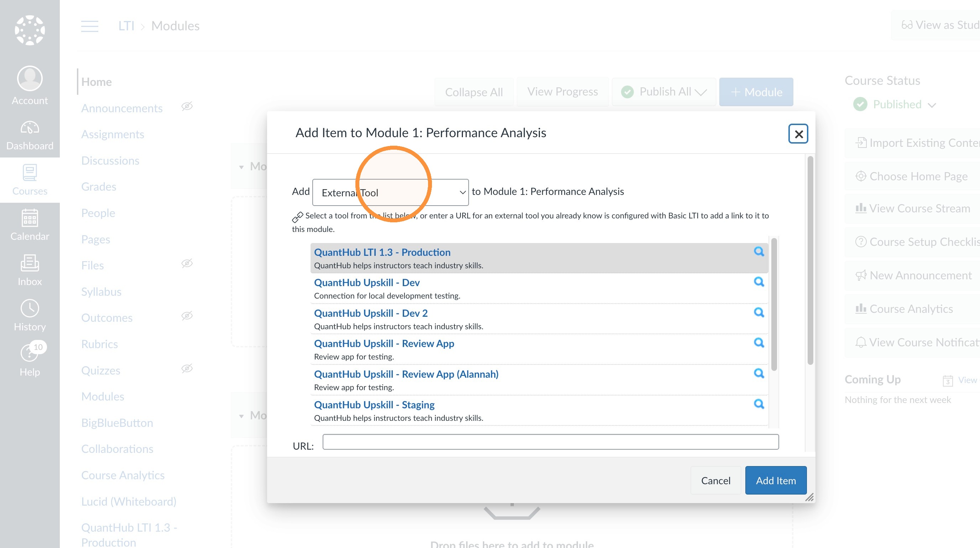The width and height of the screenshot is (980, 548).
Task: Click magnifier icon for Review App (Alannah)
Action: (759, 374)
